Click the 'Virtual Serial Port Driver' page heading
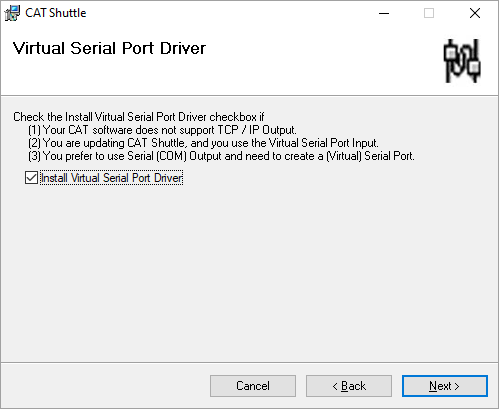 [x=109, y=48]
